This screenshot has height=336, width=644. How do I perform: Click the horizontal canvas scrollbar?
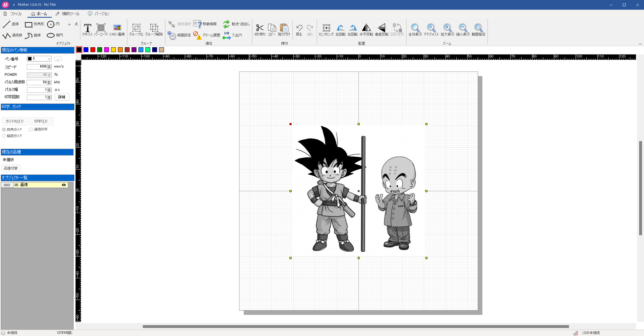(x=356, y=326)
